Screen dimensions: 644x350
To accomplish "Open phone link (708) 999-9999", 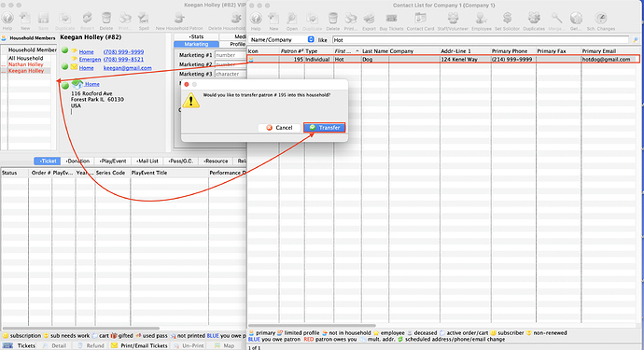I will (123, 51).
